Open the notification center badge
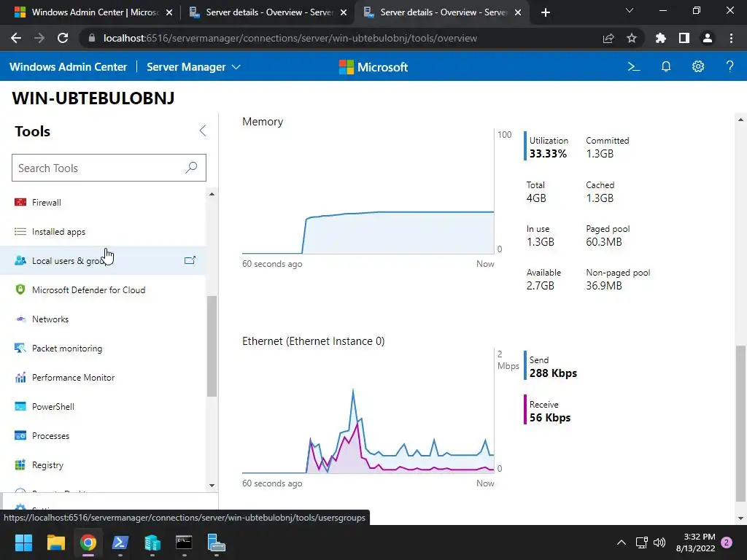Viewport: 747px width, 560px height. (x=727, y=542)
